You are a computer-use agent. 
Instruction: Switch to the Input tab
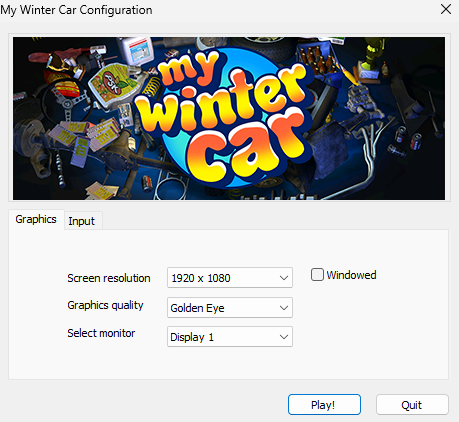coord(82,221)
